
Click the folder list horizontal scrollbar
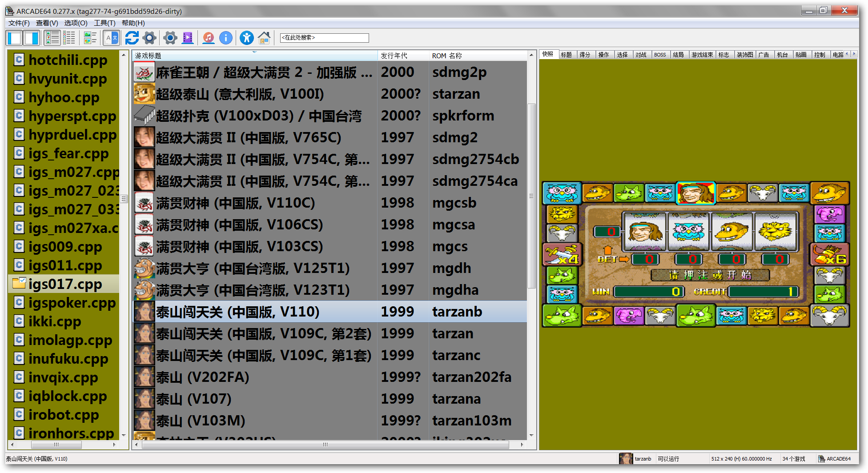(56, 445)
